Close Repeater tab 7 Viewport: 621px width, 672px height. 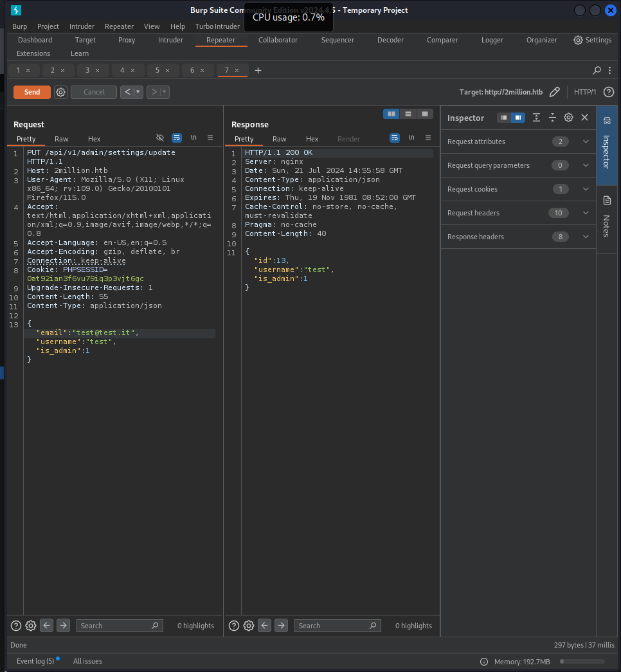click(x=237, y=70)
